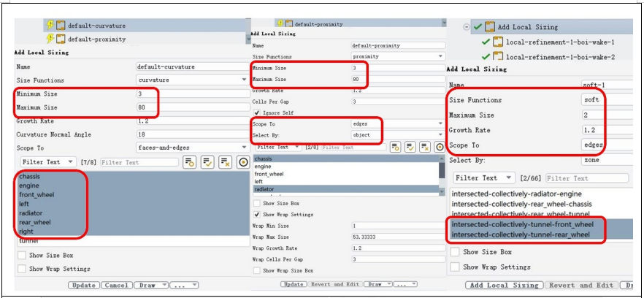Collapse the Add Local Sizing tree node
This screenshot has height=298, width=644.
(x=466, y=27)
